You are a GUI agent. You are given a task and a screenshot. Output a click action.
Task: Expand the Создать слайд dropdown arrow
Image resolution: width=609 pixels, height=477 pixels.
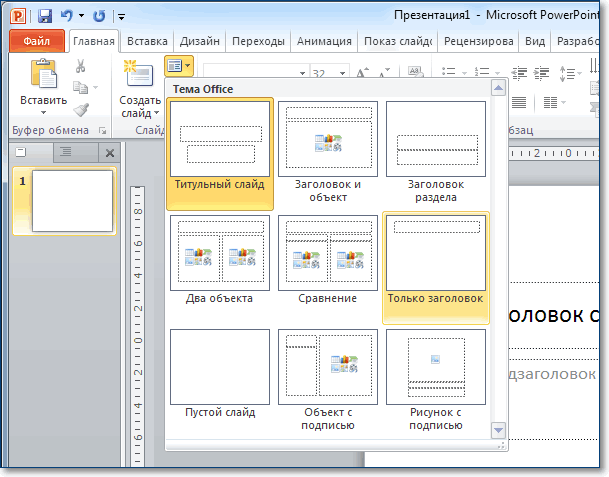click(x=157, y=113)
